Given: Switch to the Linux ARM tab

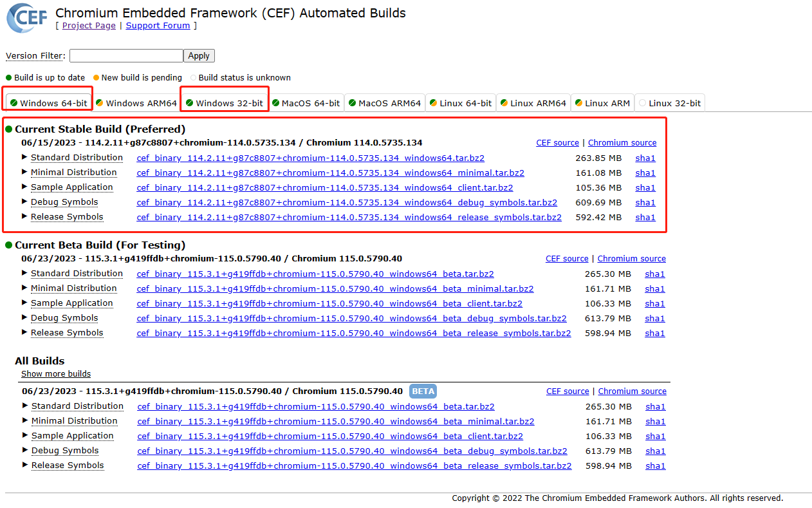Looking at the screenshot, I should pyautogui.click(x=602, y=103).
